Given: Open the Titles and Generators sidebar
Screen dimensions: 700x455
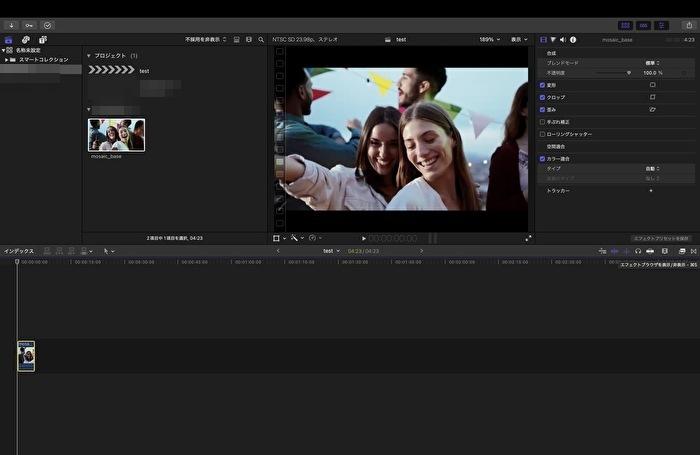Looking at the screenshot, I should point(43,39).
